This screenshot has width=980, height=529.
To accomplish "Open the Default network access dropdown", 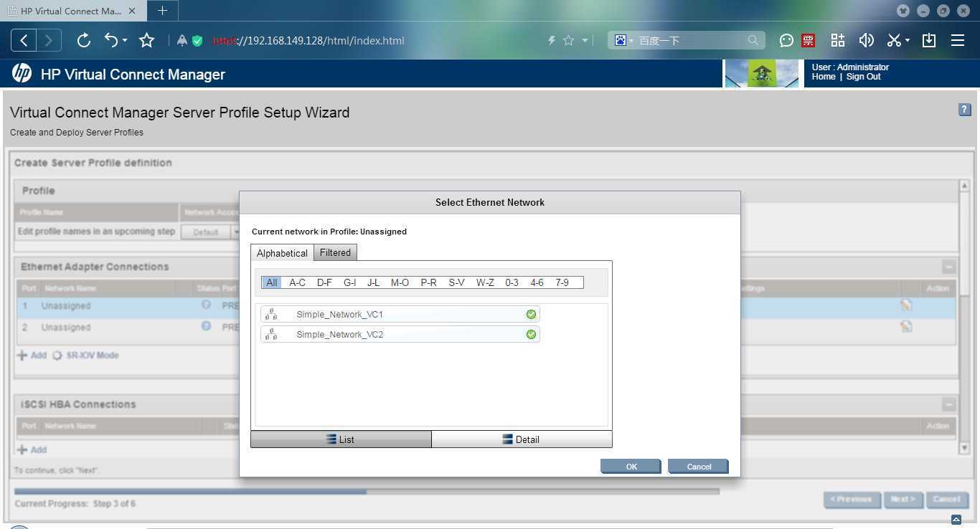I will (x=212, y=232).
